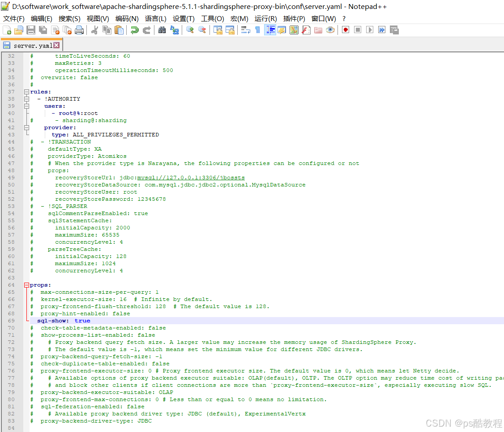The height and width of the screenshot is (432, 504).
Task: Collapse the rules: fold marker
Action: click(27, 92)
